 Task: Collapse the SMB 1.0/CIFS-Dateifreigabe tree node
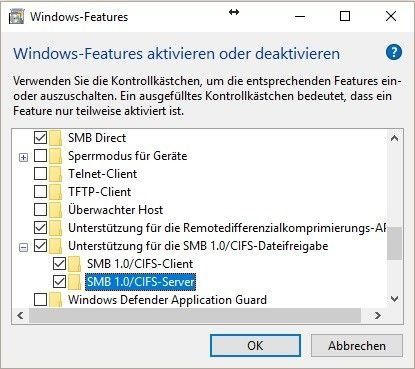pyautogui.click(x=23, y=247)
